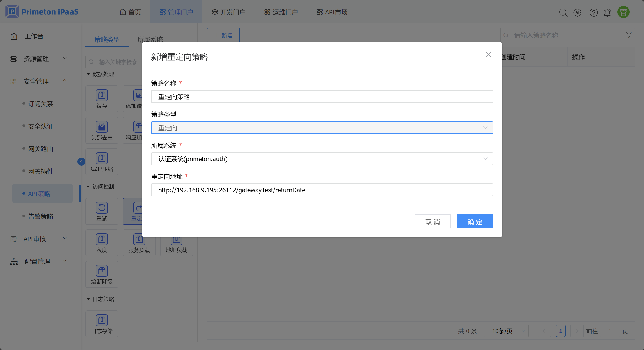Viewport: 644px width, 350px height.
Task: Open the AI assistant icon
Action: [577, 12]
